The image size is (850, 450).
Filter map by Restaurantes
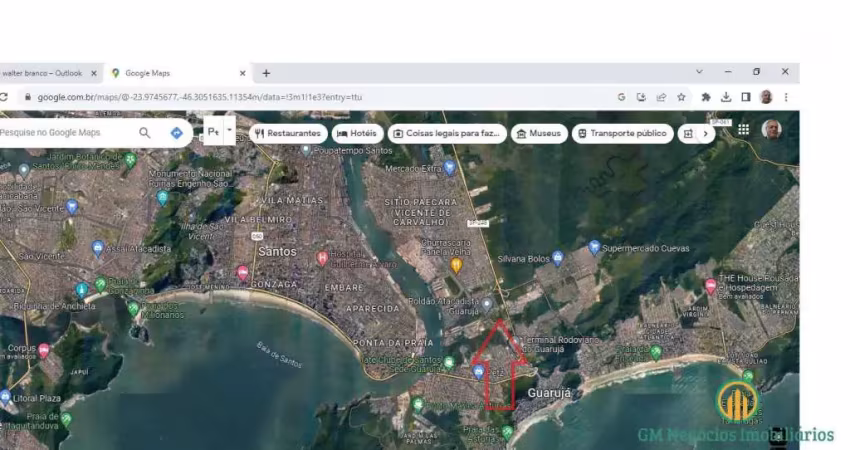click(x=288, y=133)
